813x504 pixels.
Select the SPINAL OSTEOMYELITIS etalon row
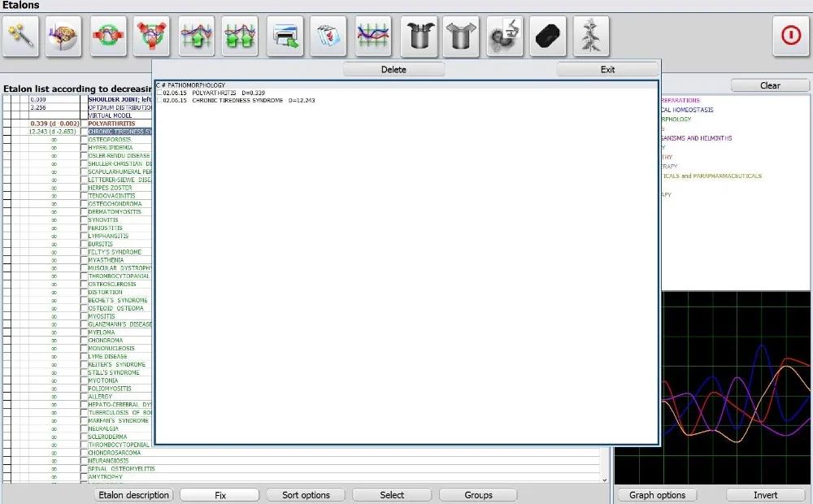coord(121,469)
